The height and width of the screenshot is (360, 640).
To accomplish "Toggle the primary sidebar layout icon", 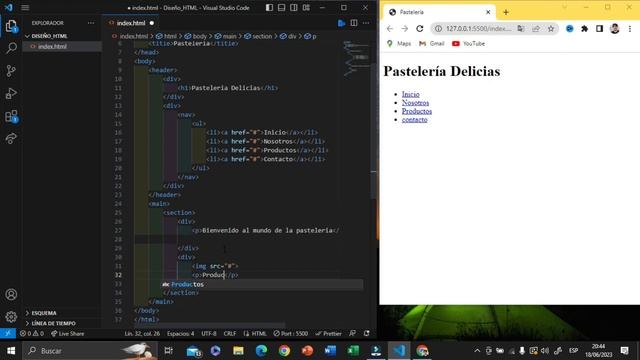I will (269, 7).
